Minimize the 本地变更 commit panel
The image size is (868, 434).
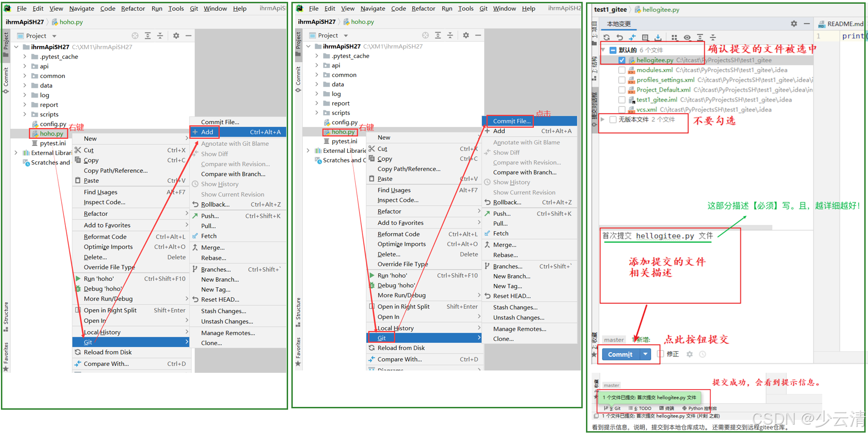[806, 23]
